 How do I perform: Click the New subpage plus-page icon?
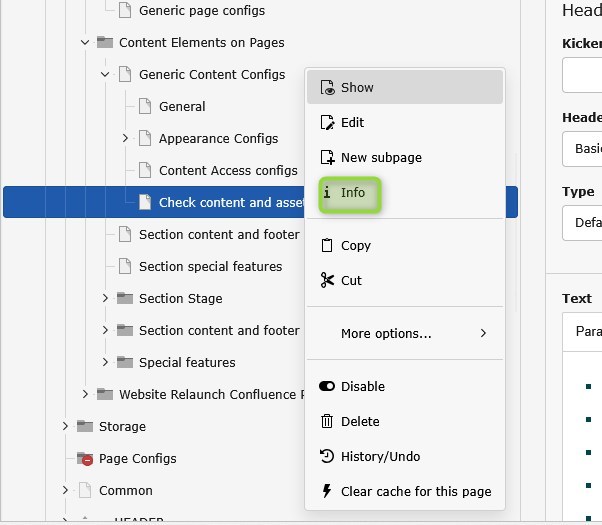[x=326, y=157]
